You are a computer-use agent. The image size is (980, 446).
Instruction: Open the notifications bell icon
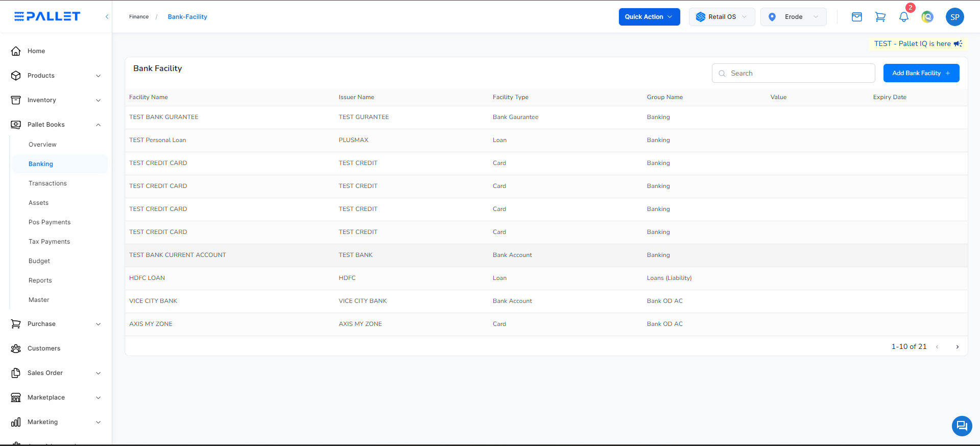point(903,17)
